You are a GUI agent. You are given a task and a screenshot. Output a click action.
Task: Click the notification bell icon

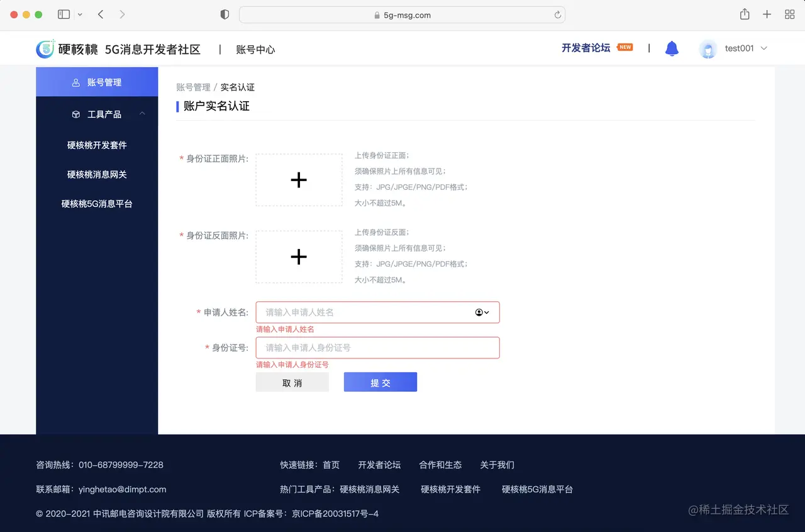coord(672,48)
